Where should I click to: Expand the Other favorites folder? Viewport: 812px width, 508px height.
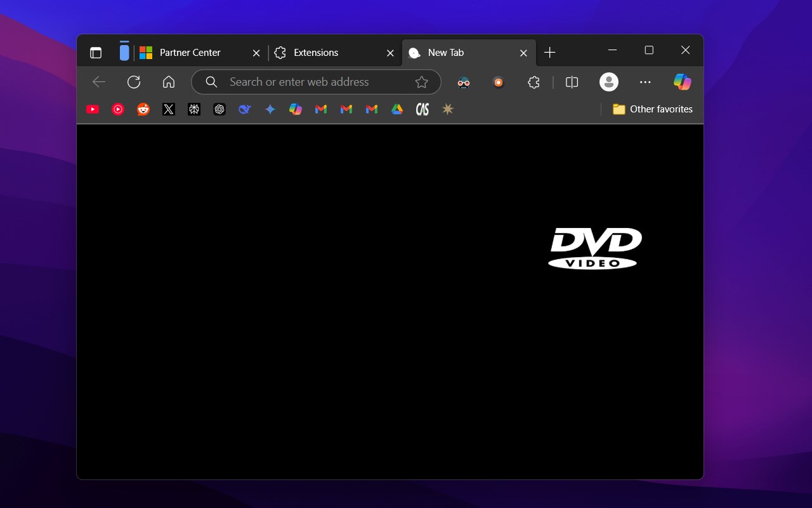652,109
